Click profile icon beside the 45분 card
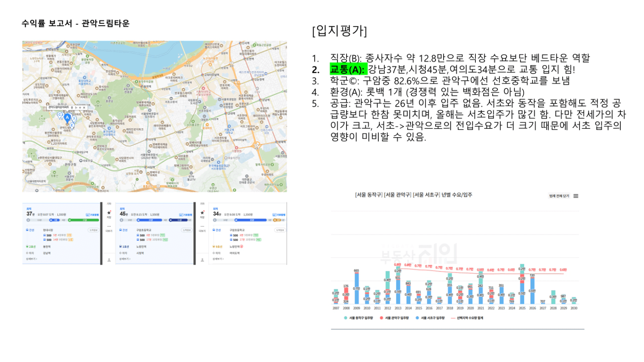The width and height of the screenshot is (644, 362). click(202, 260)
